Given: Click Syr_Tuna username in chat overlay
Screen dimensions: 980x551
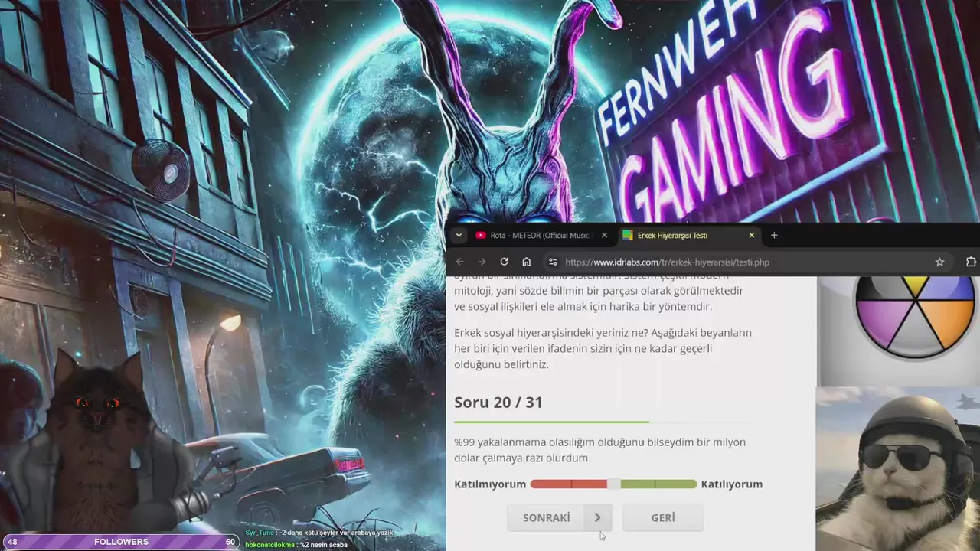Looking at the screenshot, I should click(260, 533).
